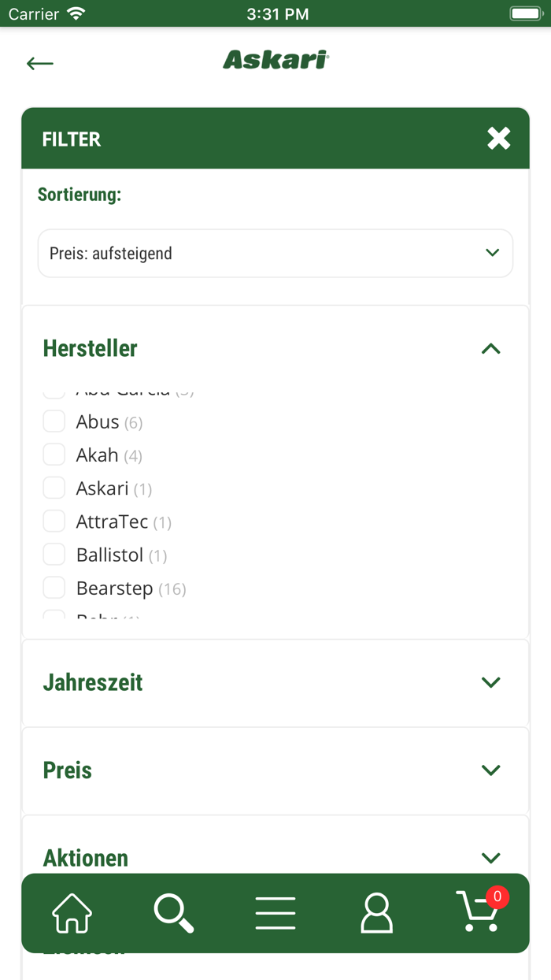Open the account profile icon
The image size is (551, 980).
[376, 913]
